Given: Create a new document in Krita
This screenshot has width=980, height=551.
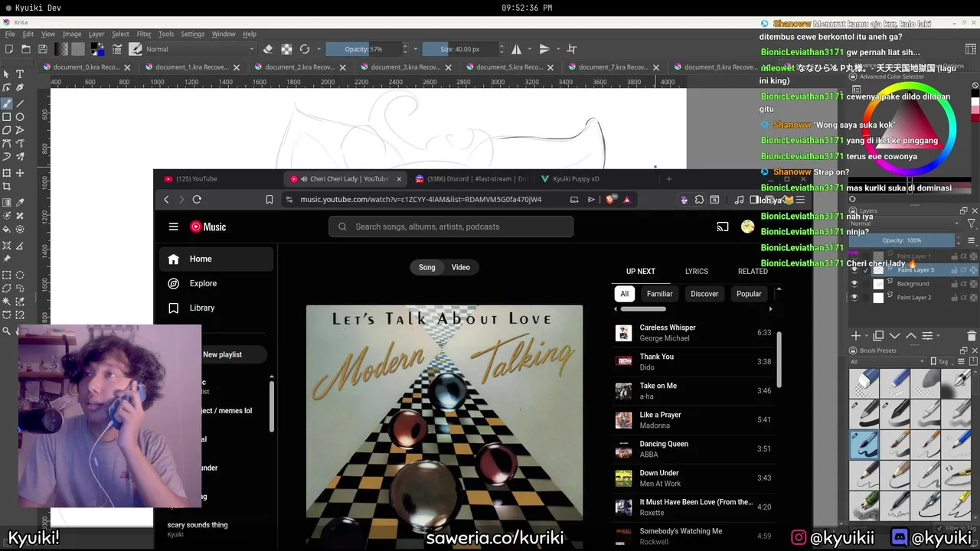Looking at the screenshot, I should (x=9, y=49).
